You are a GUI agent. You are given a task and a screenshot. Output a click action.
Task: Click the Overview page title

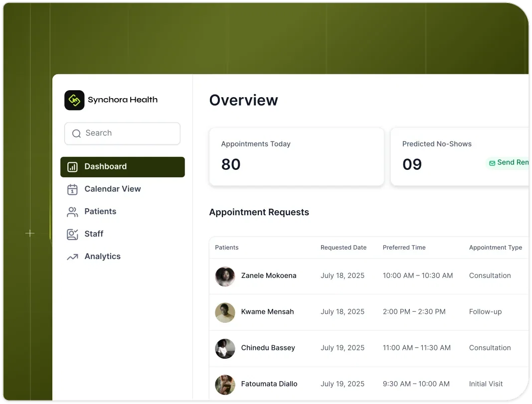244,100
